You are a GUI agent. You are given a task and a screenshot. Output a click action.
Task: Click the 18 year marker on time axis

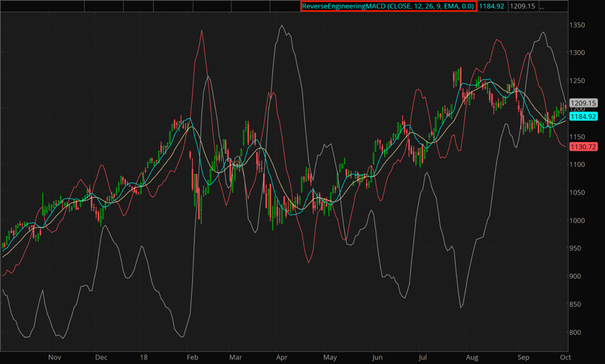[x=145, y=357]
